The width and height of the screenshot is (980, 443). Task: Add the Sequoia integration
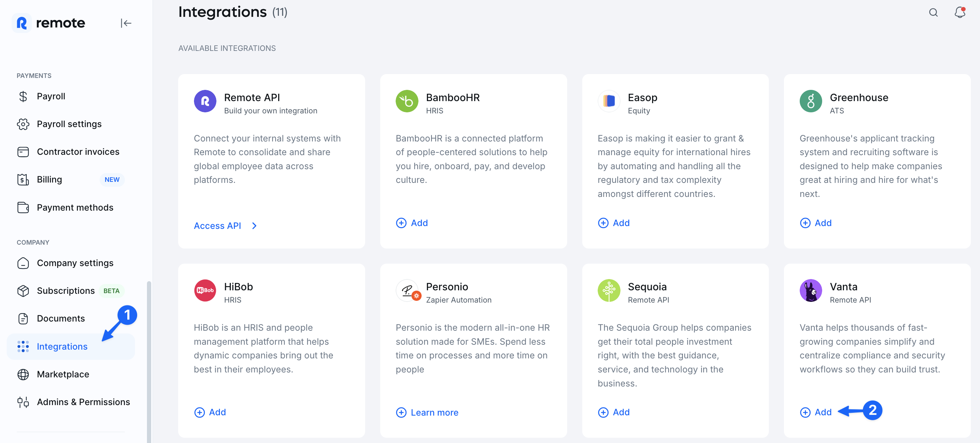(614, 412)
